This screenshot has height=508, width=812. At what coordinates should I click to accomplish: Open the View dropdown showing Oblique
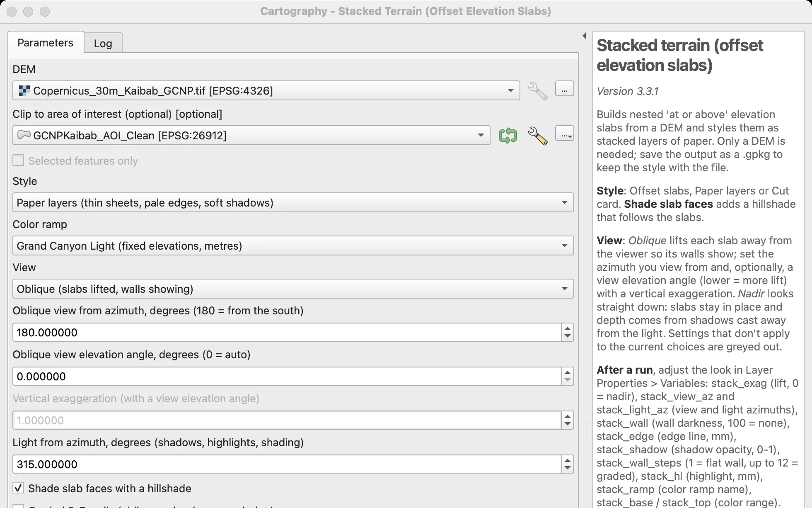(x=293, y=289)
